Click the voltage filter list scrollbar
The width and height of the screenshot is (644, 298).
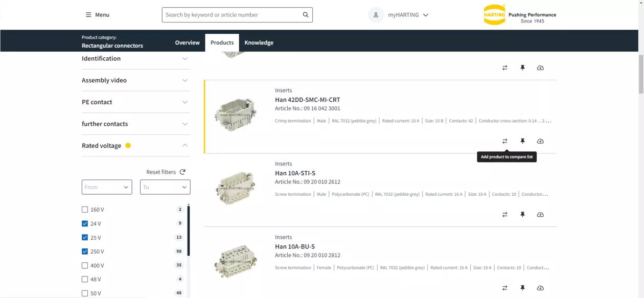pyautogui.click(x=189, y=231)
